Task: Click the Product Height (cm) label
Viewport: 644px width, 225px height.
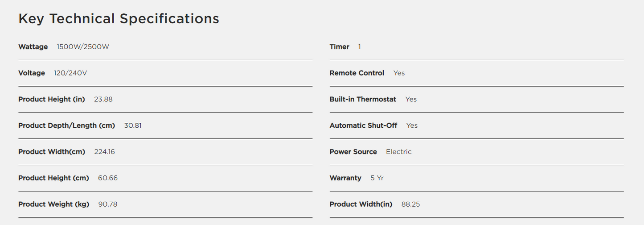Action: click(x=53, y=178)
